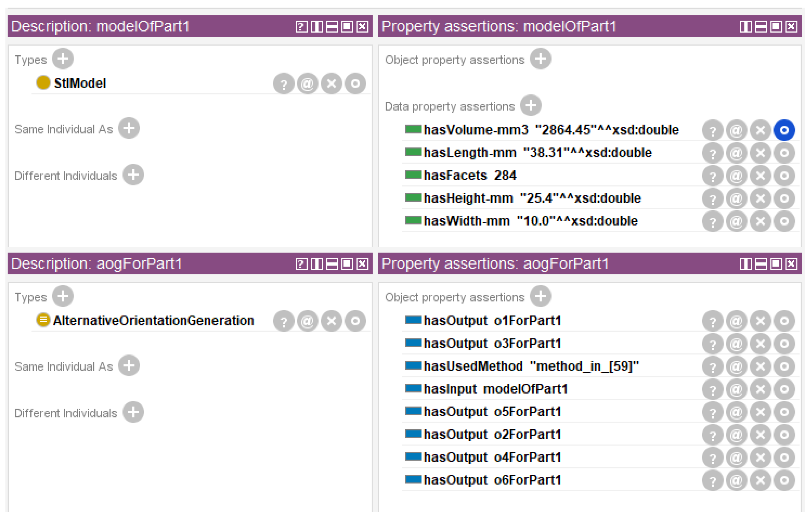Float the Description: aogForPart1 panel
812x520 pixels.
[x=347, y=264]
